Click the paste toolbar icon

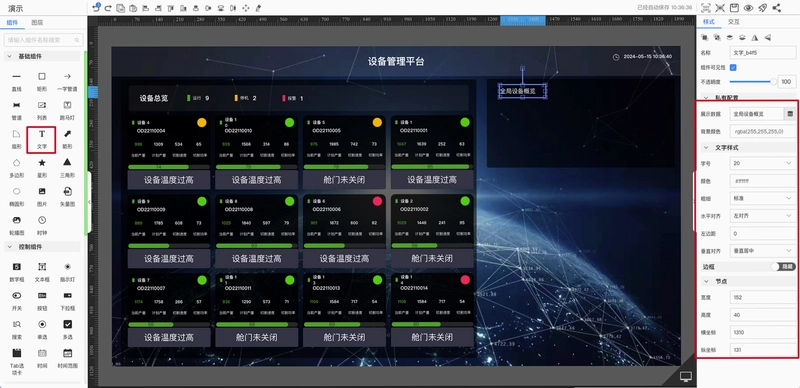pyautogui.click(x=133, y=8)
